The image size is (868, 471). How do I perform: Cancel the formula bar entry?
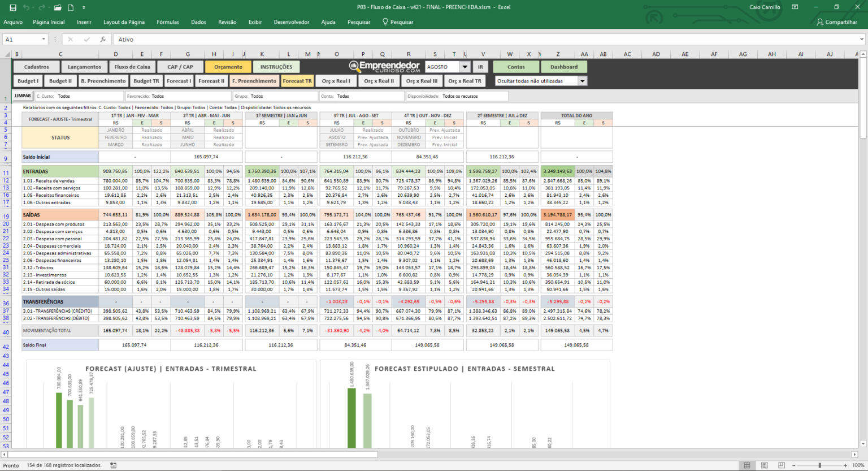[70, 40]
